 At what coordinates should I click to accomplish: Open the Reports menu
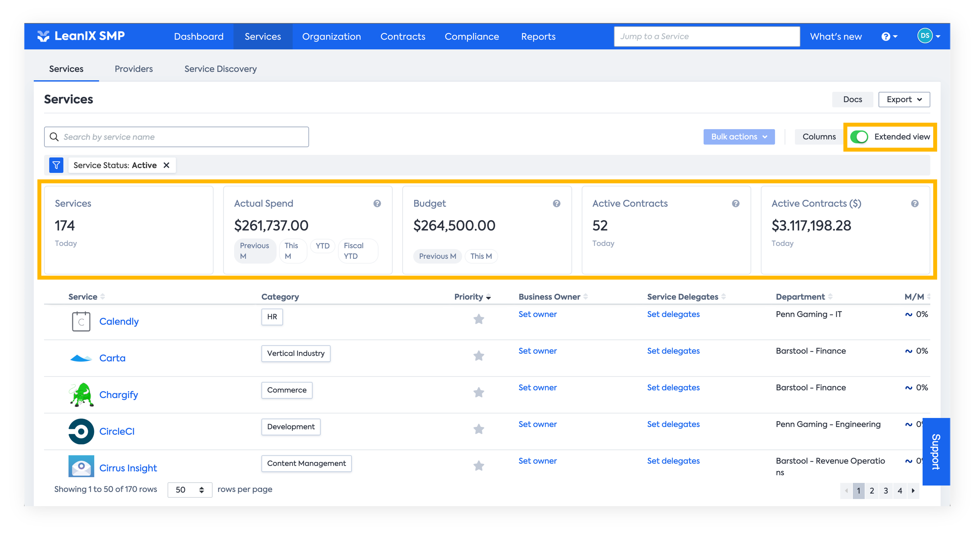[538, 36]
